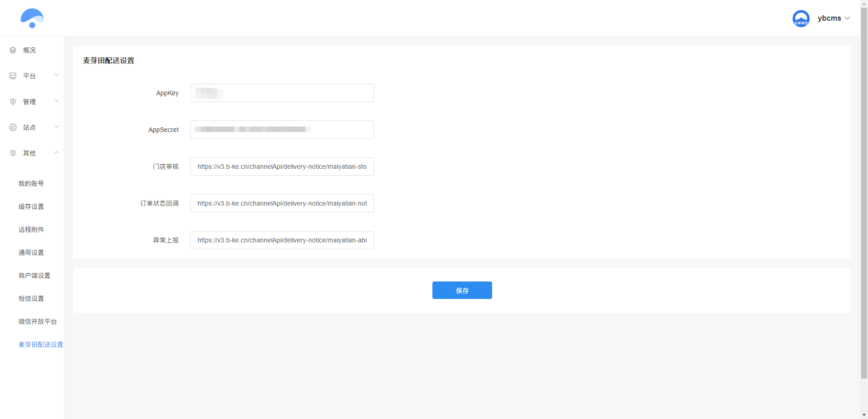The height and width of the screenshot is (419, 868).
Task: Focus the AppKey input field
Action: 282,93
